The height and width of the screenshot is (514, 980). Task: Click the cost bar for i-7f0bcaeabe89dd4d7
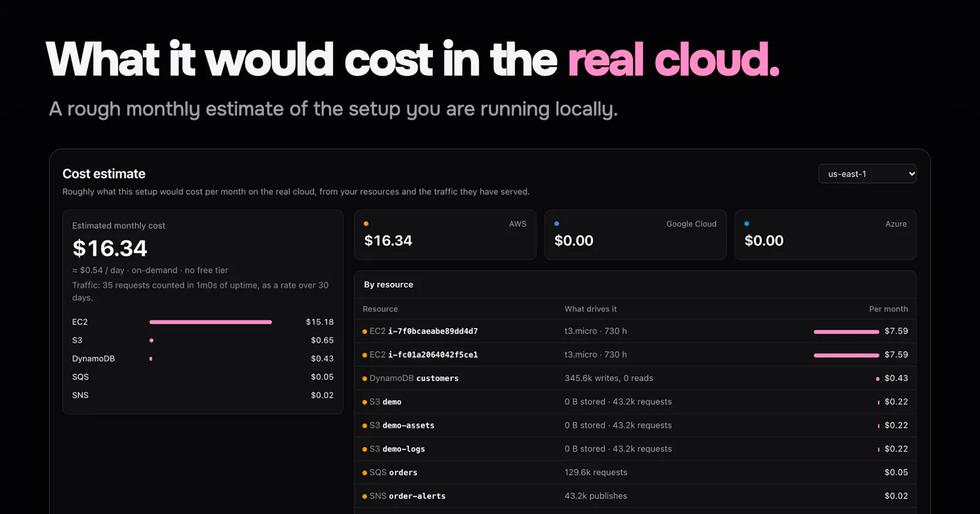[846, 332]
